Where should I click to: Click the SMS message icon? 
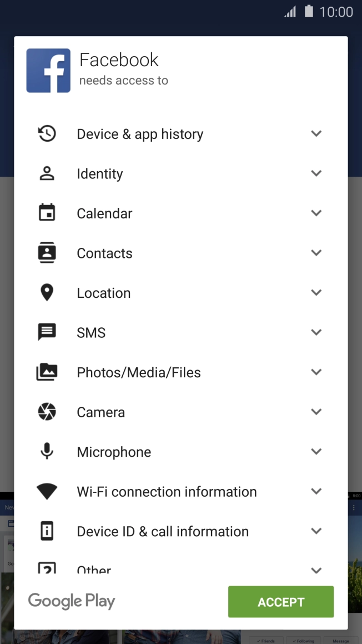pyautogui.click(x=47, y=332)
